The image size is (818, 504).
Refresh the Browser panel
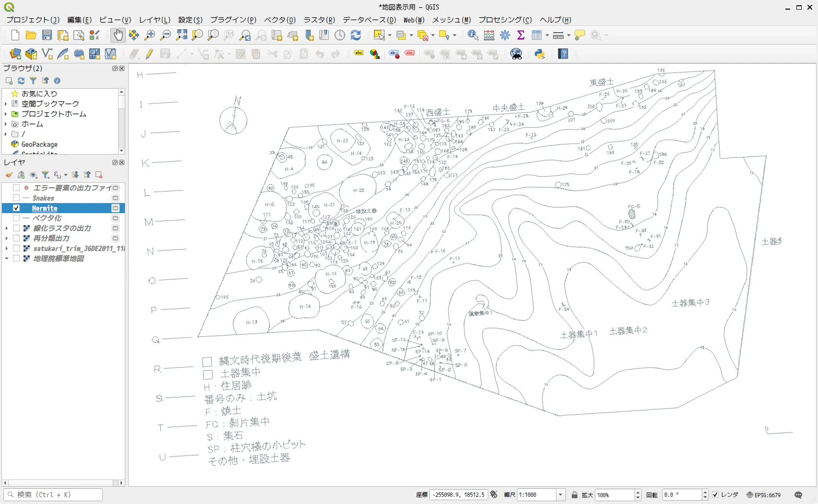point(21,81)
